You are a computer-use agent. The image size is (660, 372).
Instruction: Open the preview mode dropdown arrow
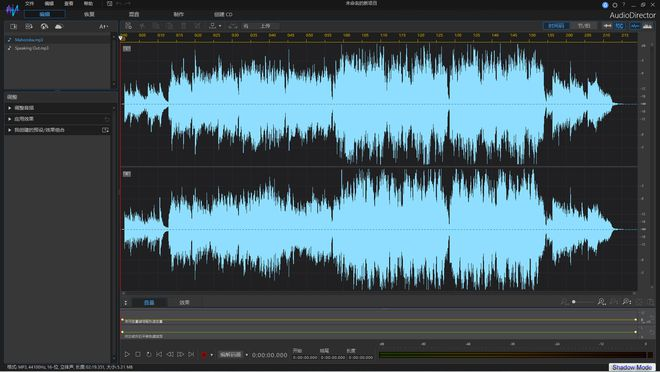point(247,355)
